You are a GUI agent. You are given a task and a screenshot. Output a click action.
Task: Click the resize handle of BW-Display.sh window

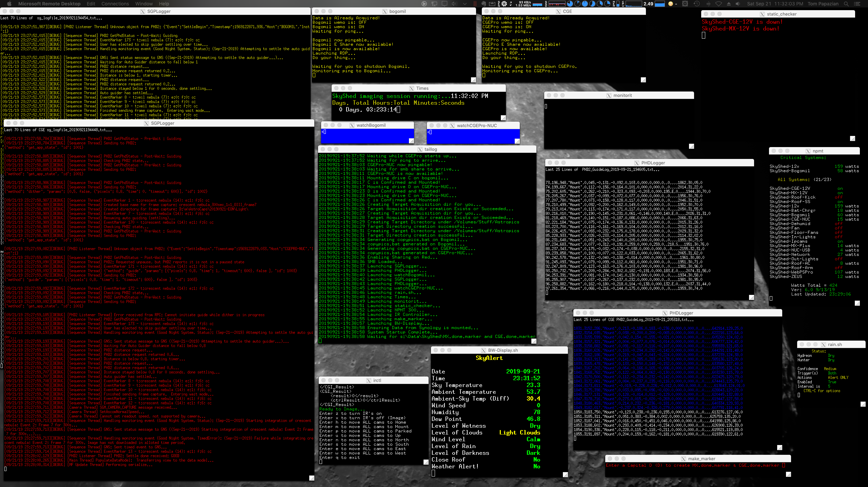[x=565, y=475]
